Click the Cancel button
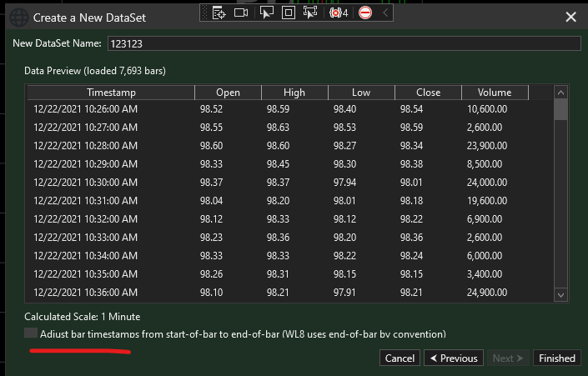 pos(400,358)
